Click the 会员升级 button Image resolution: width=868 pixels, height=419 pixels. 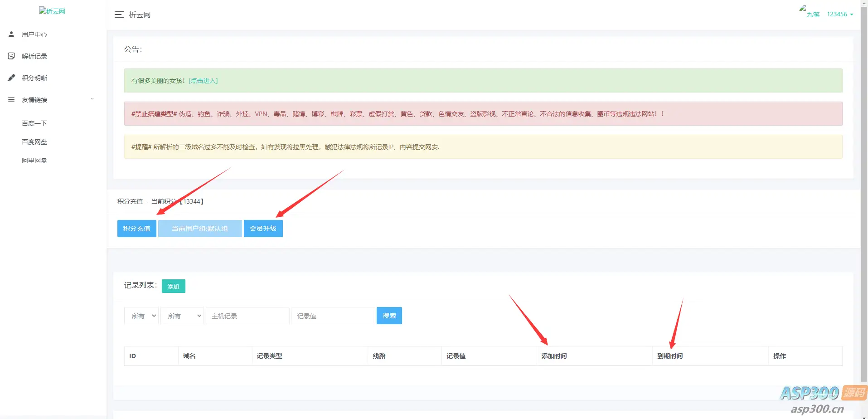(x=263, y=229)
